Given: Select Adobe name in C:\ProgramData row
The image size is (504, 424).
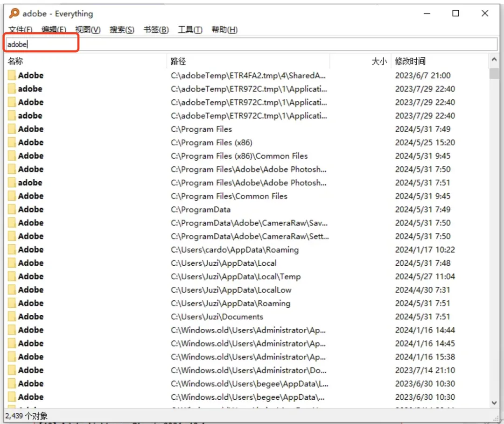Looking at the screenshot, I should [31, 209].
